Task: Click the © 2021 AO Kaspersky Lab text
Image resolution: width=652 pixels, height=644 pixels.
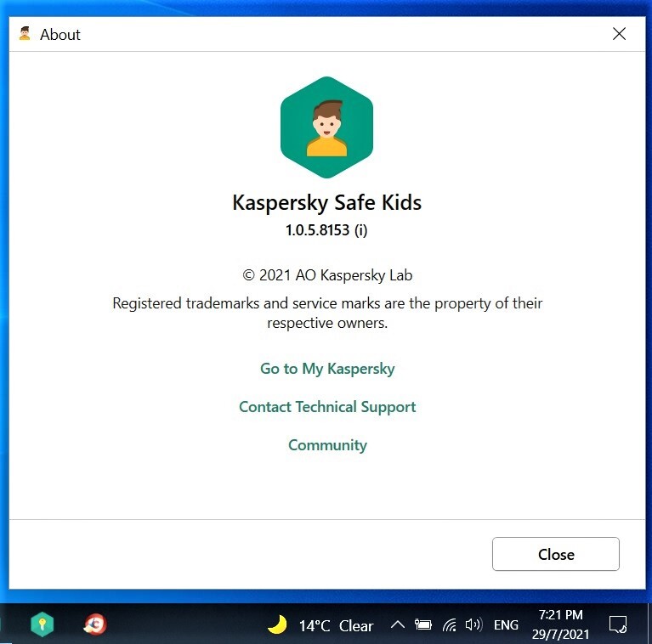Action: pos(327,275)
